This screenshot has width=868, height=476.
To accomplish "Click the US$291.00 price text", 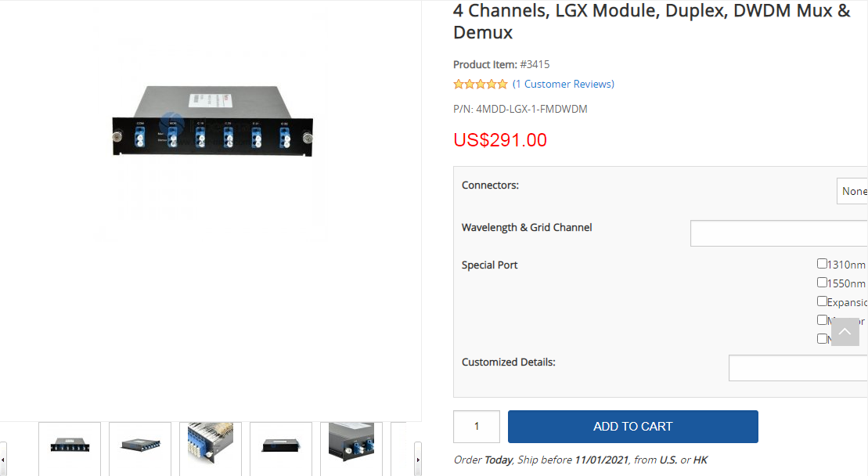I will click(500, 140).
